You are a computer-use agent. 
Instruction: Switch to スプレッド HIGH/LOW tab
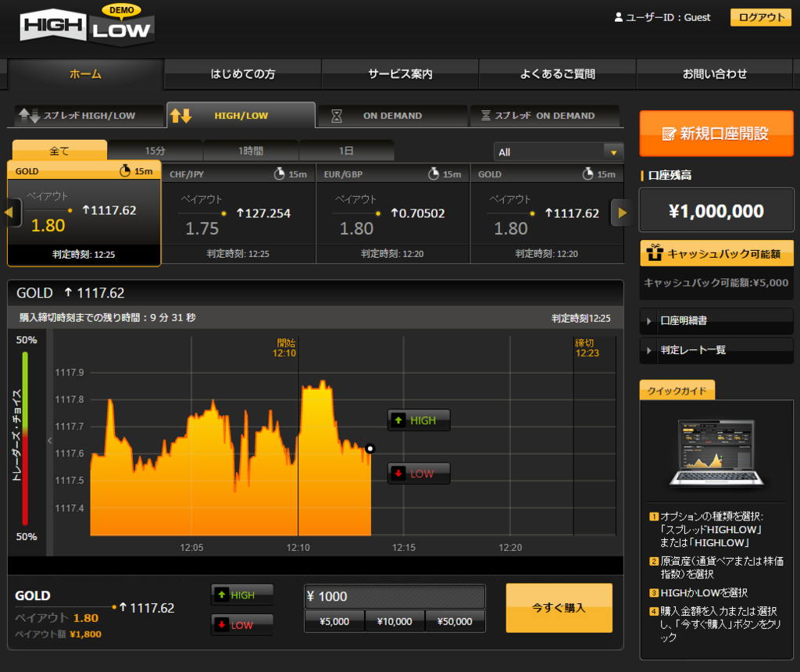coord(87,116)
